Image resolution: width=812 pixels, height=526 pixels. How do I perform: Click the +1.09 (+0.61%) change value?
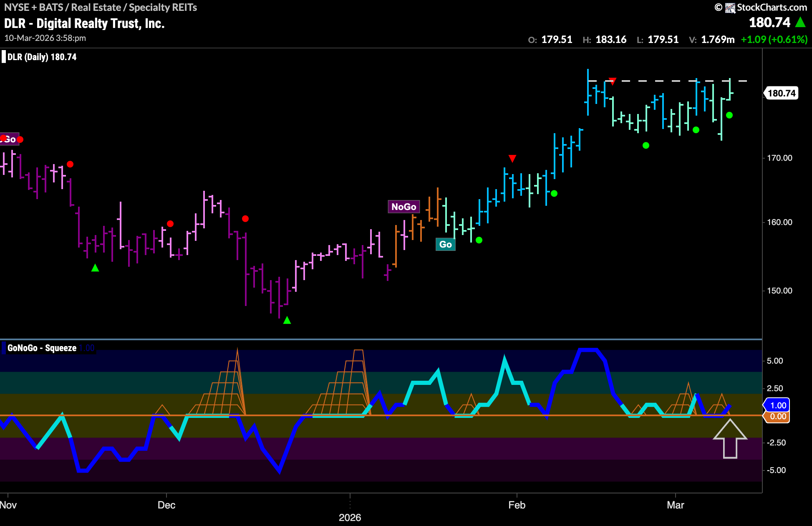774,40
